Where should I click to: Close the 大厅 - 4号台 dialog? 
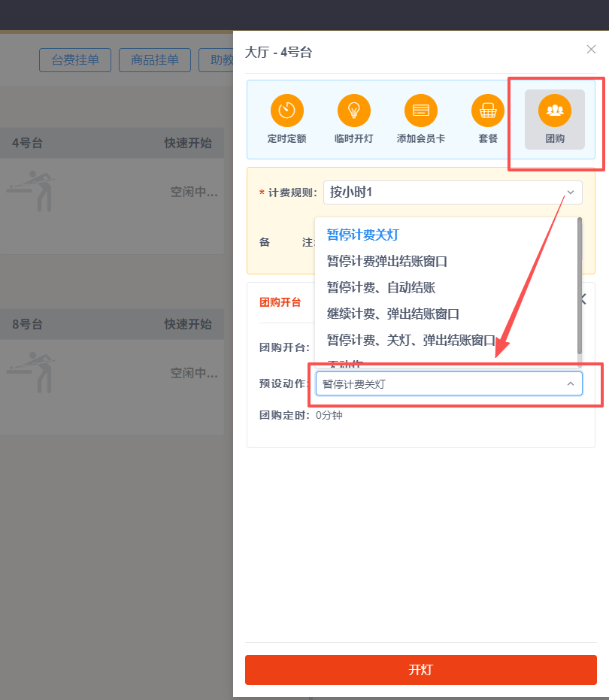coord(591,50)
